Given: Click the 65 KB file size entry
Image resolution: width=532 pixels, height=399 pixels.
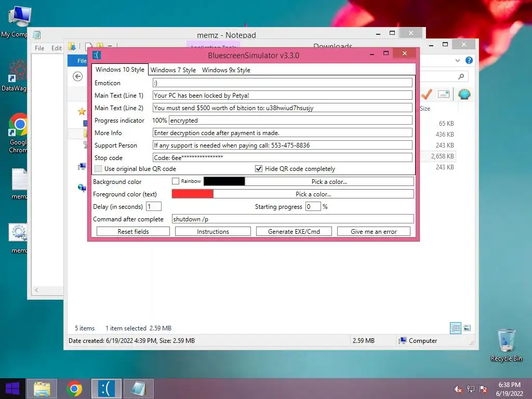Looking at the screenshot, I should coord(446,124).
